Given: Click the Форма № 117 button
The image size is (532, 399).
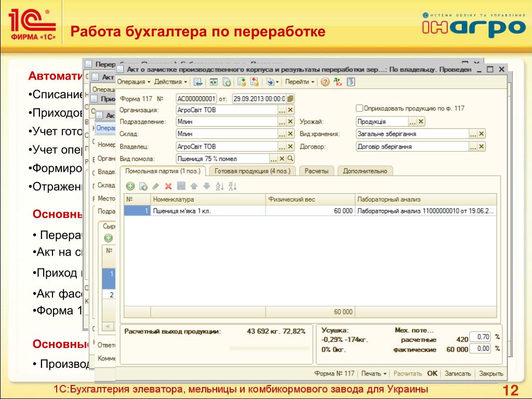Looking at the screenshot, I should tap(334, 373).
